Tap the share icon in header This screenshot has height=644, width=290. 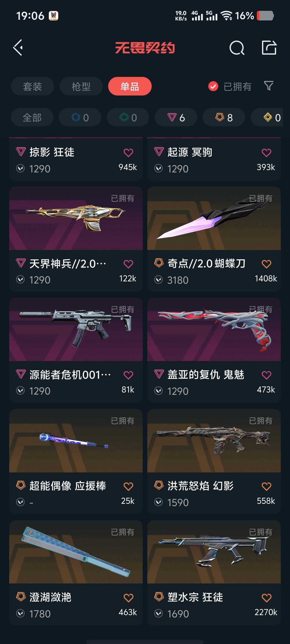pos(269,47)
